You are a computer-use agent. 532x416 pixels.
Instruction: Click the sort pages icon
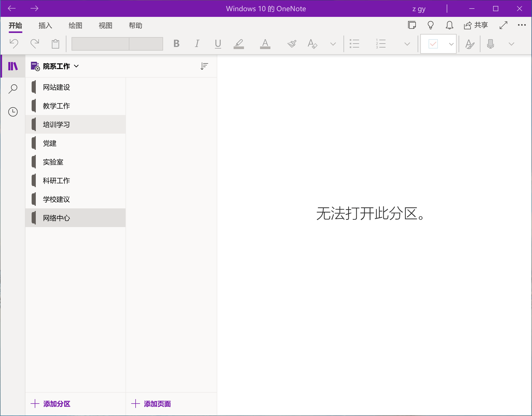[x=204, y=66]
